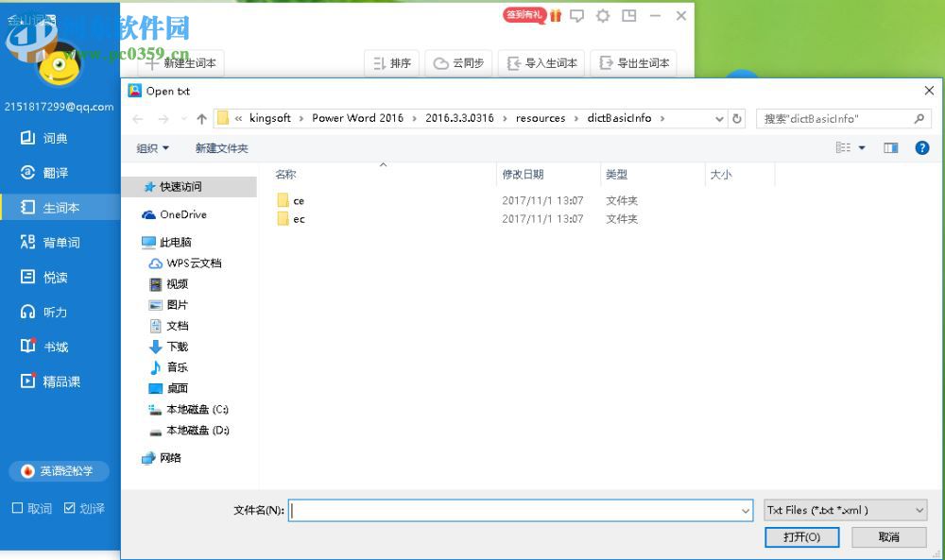The height and width of the screenshot is (560, 945).
Task: Click the 2016.3.3.0316 breadcrumb segment
Action: pos(459,118)
